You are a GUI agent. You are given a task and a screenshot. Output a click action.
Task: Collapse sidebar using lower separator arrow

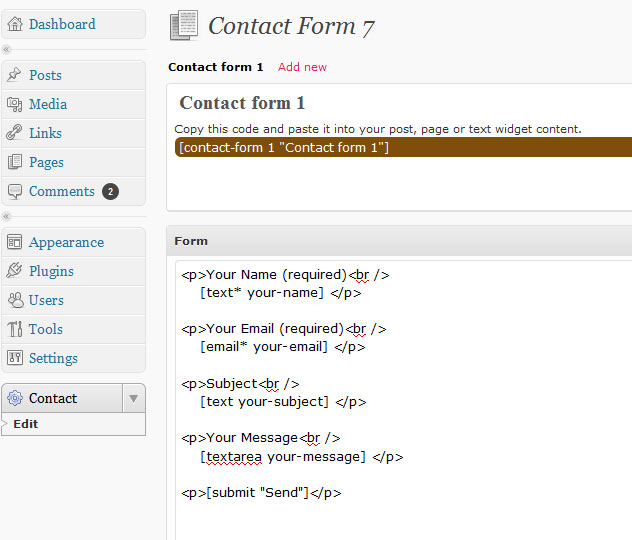[x=6, y=216]
